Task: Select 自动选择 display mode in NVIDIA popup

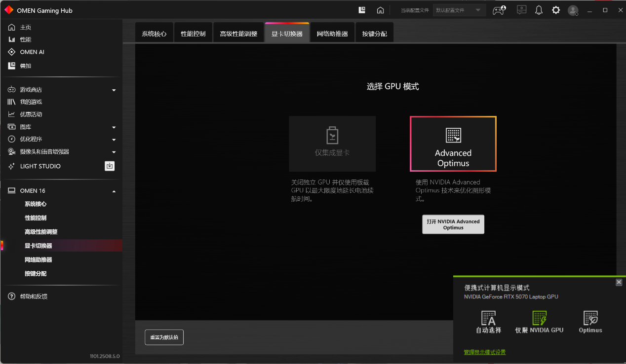Action: pos(488,322)
